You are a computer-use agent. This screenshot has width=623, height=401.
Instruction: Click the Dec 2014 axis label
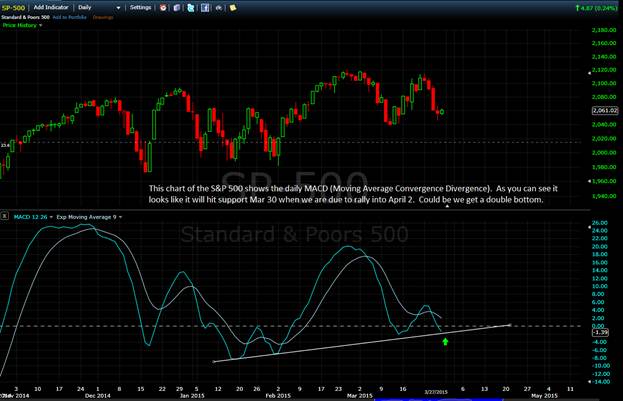click(98, 396)
